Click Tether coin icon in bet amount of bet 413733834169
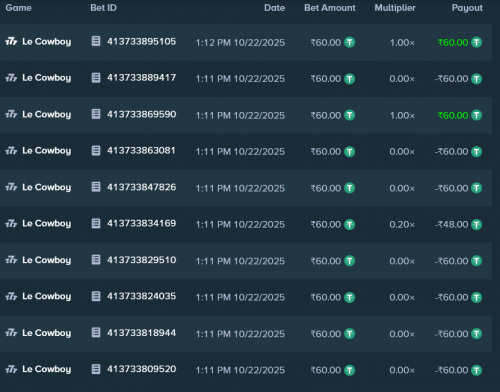500x392 pixels. click(349, 225)
